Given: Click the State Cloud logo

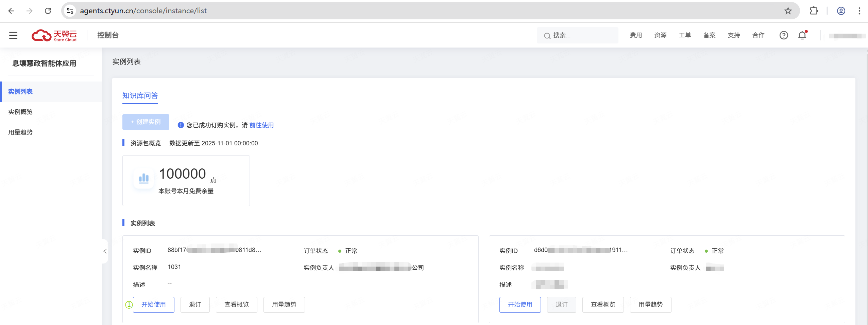Looking at the screenshot, I should pyautogui.click(x=54, y=35).
